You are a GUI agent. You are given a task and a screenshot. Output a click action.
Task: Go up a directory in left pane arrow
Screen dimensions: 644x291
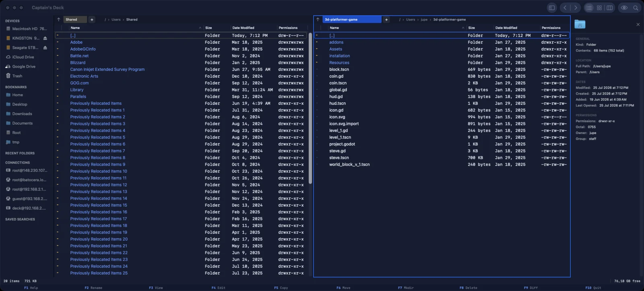click(x=59, y=19)
